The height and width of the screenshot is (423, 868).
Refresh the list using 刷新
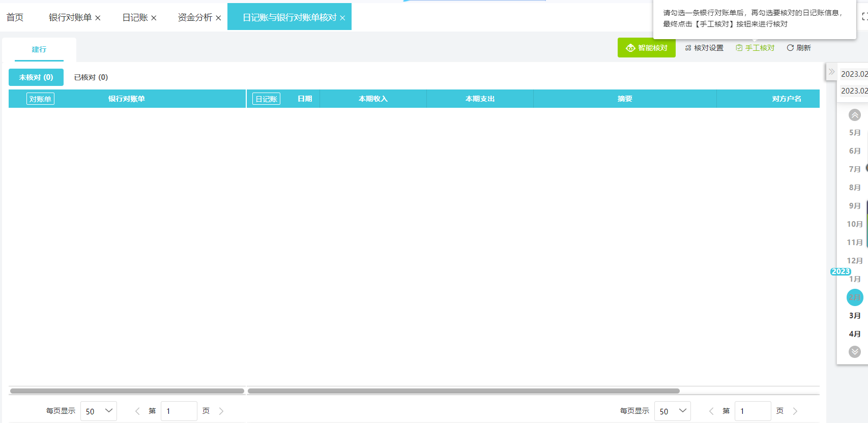799,48
